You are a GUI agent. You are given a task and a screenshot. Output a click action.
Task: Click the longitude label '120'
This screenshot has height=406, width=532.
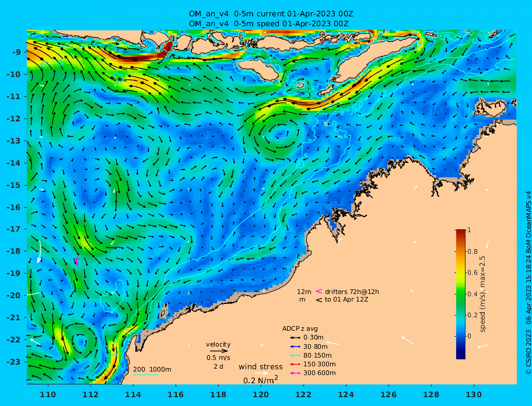pos(261,394)
